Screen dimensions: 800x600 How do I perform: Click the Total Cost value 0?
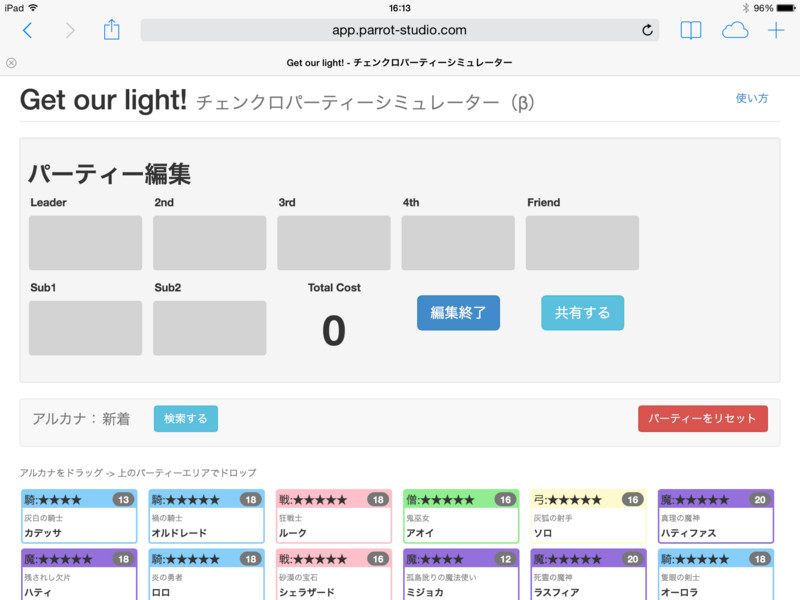334,331
